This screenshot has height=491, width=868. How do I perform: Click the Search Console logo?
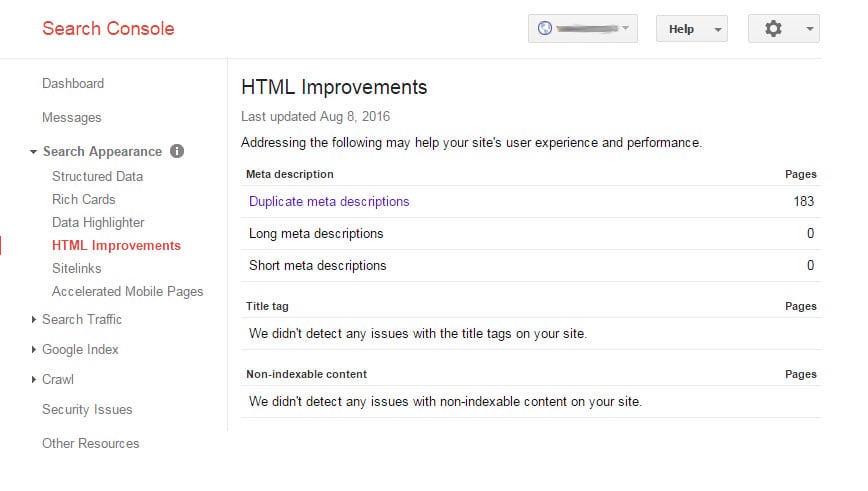pyautogui.click(x=108, y=28)
